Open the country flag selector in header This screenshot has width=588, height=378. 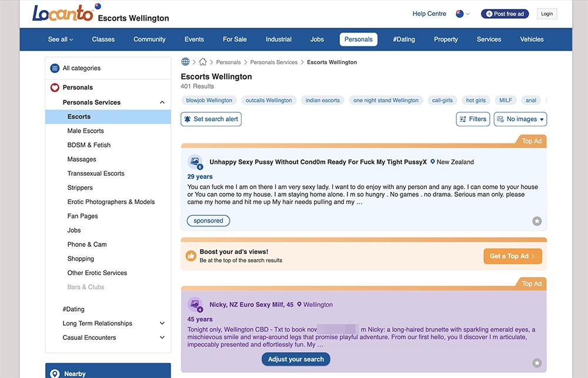(x=463, y=14)
